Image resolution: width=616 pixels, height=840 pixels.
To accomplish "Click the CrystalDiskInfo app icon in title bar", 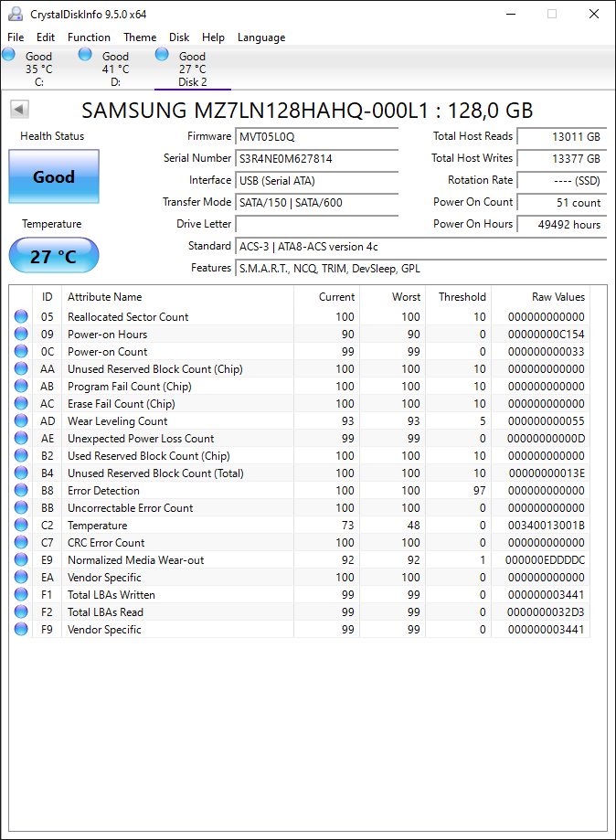I will click(x=16, y=14).
